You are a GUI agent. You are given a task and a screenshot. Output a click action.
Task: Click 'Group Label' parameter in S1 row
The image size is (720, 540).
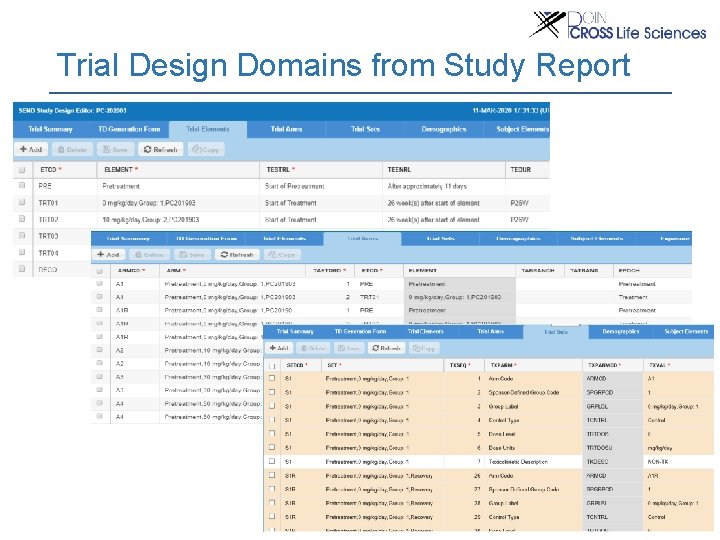pyautogui.click(x=503, y=406)
